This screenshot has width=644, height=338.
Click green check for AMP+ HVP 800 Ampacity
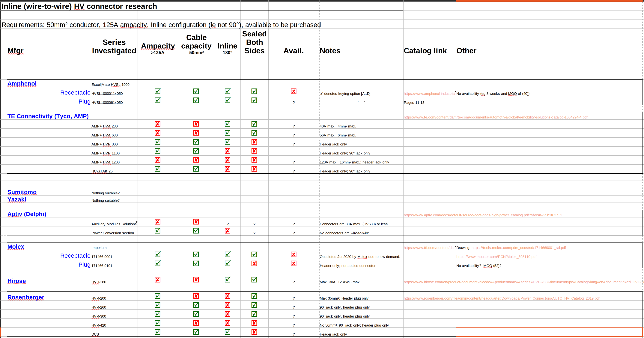[x=157, y=142]
